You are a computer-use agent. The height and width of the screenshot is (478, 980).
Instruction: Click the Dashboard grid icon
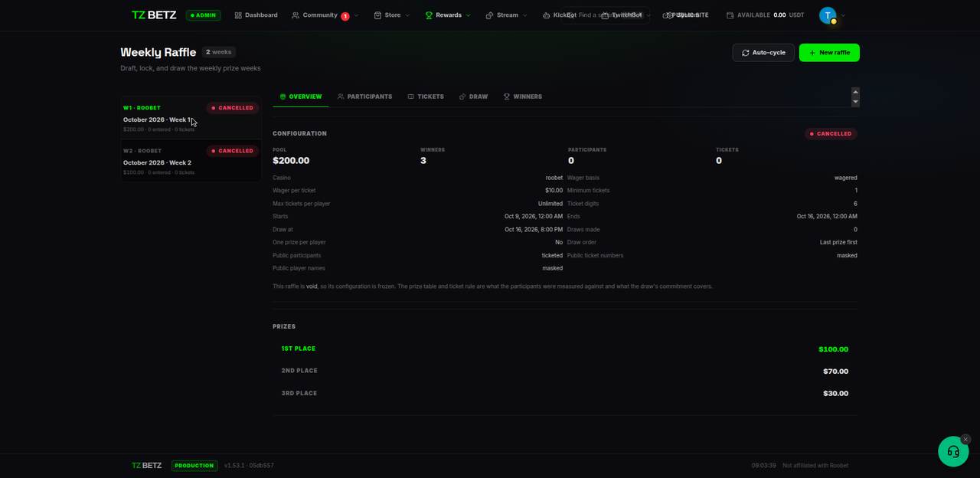coord(238,15)
